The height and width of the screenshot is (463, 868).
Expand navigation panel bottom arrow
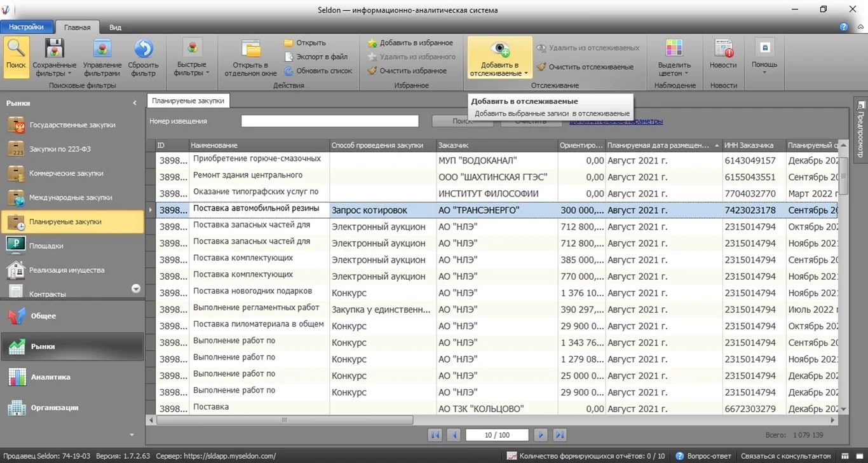(132, 435)
